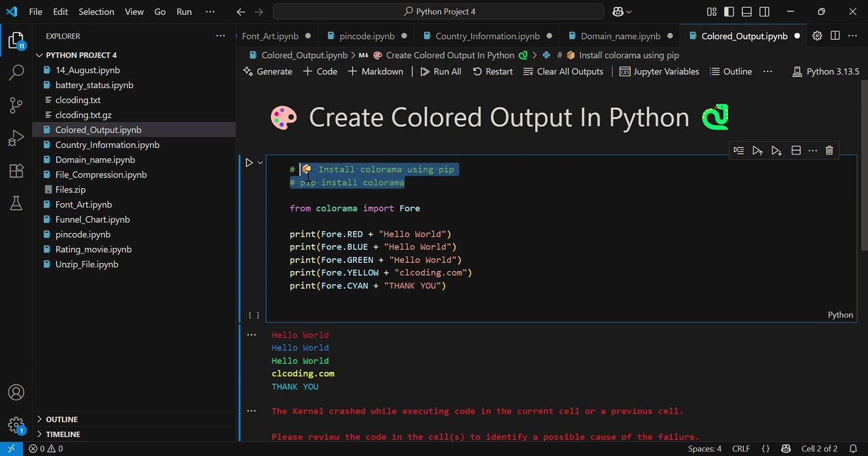Screen dimensions: 868x456
Task: Open the notebook settings gear icon
Action: [x=817, y=36]
